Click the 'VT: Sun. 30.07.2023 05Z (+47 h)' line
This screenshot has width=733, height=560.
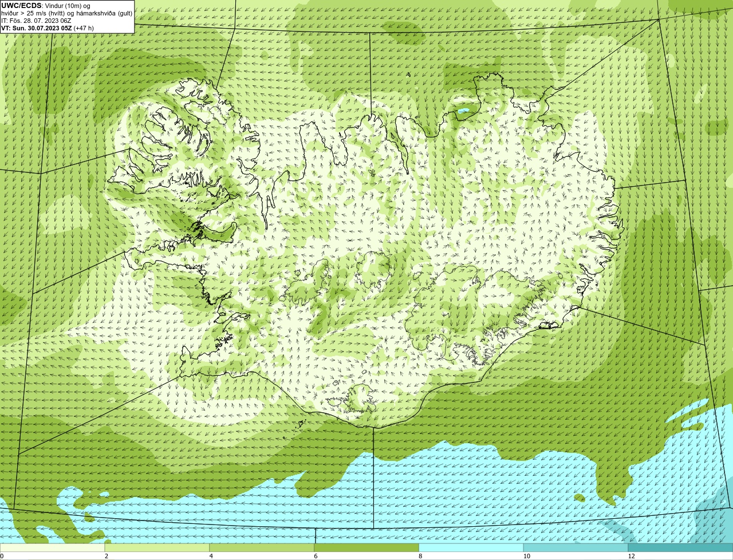[x=48, y=28]
